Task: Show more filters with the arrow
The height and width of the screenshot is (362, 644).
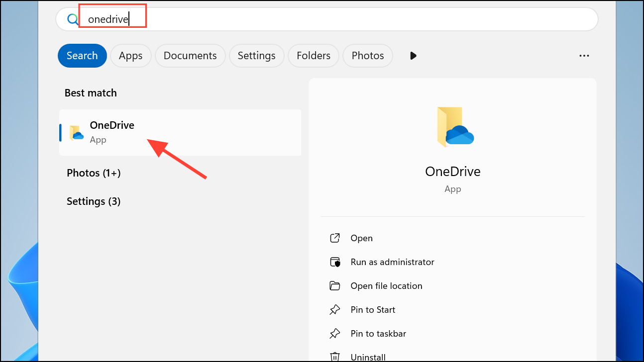Action: click(x=413, y=56)
